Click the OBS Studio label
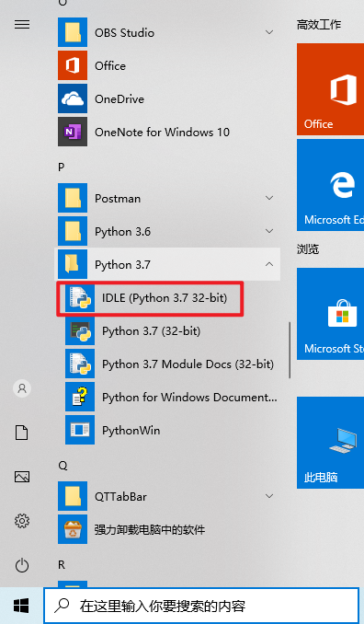The height and width of the screenshot is (624, 364). 124,32
